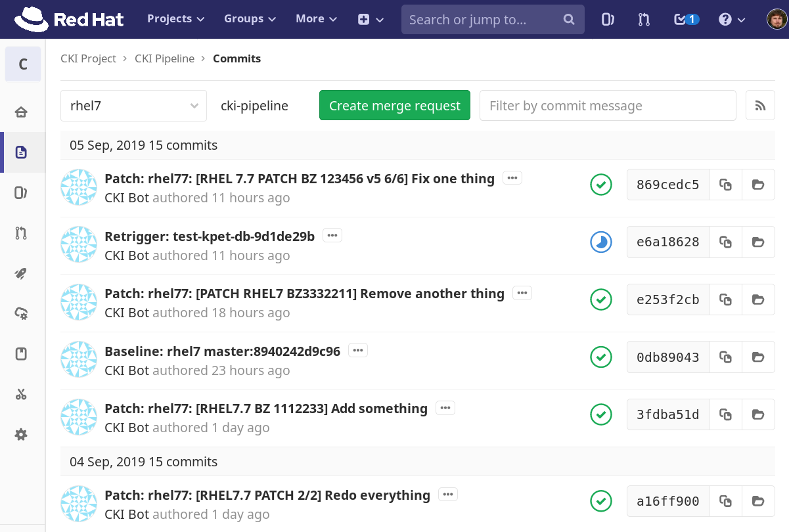Open Settings gear icon in sidebar
789x532 pixels.
(21, 435)
